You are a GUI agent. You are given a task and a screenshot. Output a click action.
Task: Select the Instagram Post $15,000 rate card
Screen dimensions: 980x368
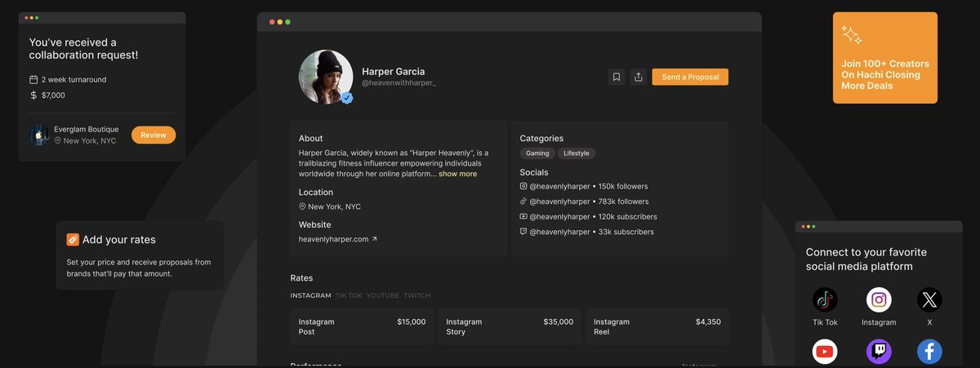(362, 326)
